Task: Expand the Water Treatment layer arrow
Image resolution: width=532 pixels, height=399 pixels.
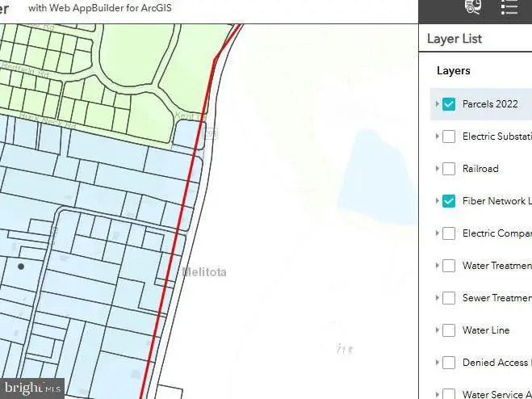Action: point(437,266)
